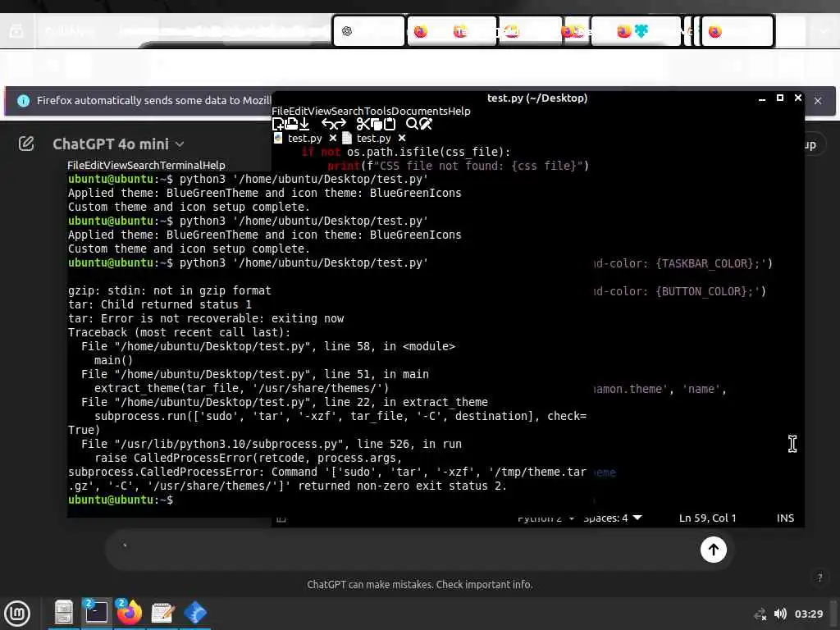Viewport: 840px width, 630px height.
Task: Click the 03:29 clock in system tray
Action: (x=808, y=614)
